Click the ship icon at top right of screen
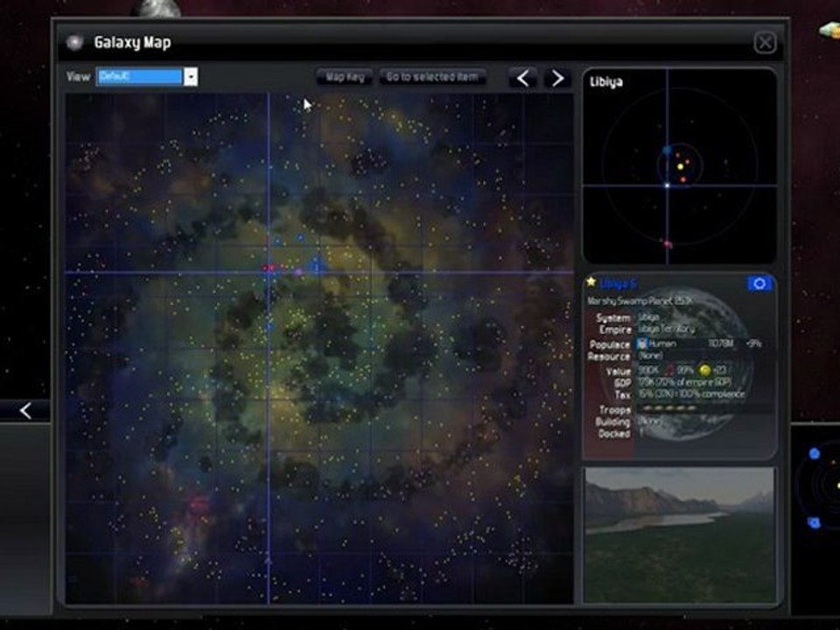Screen dimensions: 840x630 (829, 31)
